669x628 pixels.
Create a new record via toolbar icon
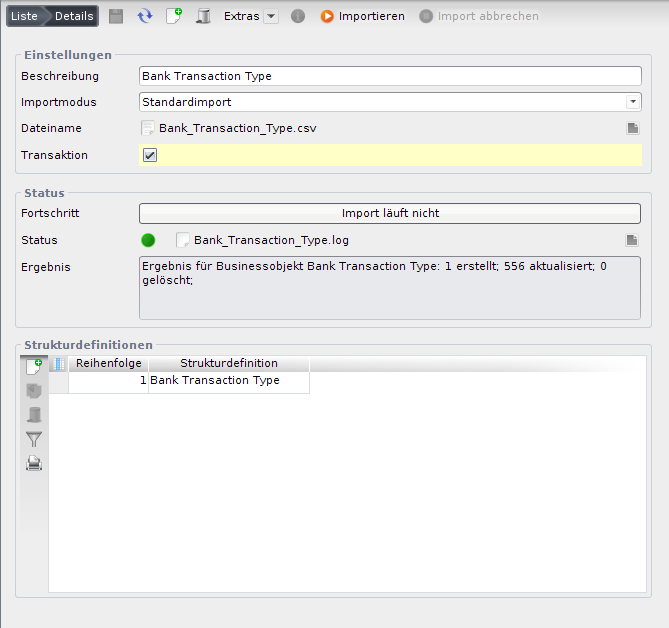point(173,16)
